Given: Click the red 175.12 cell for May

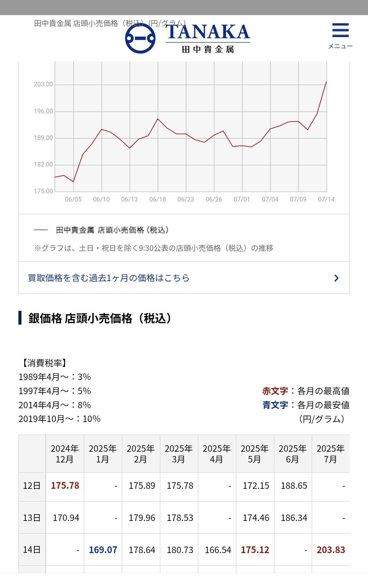Looking at the screenshot, I should click(255, 550).
